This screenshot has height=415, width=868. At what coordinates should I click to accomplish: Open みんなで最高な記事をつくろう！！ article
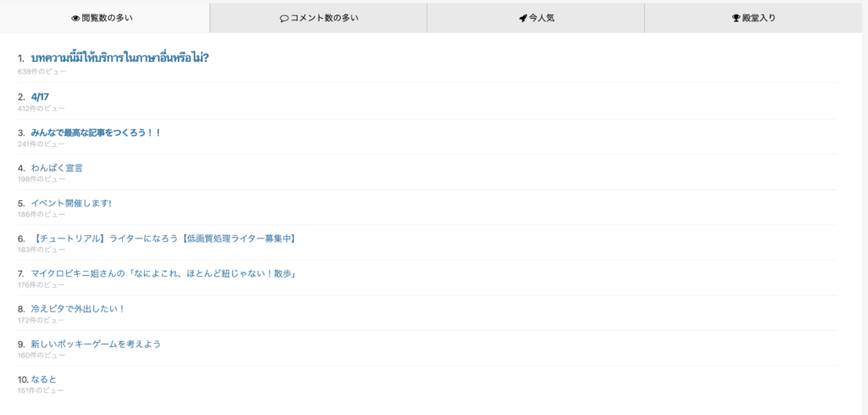(96, 132)
